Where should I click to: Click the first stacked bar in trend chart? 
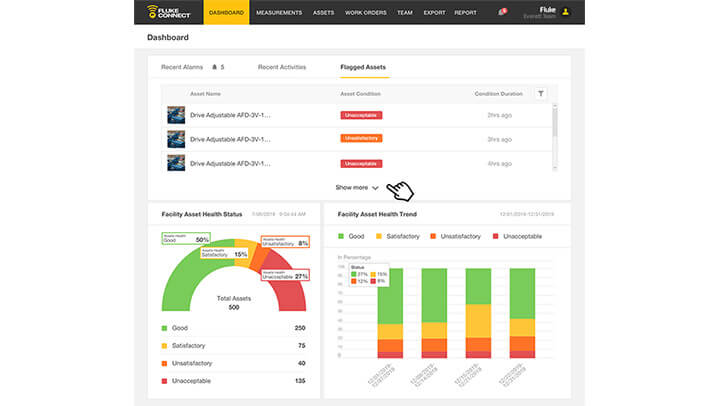coord(390,313)
